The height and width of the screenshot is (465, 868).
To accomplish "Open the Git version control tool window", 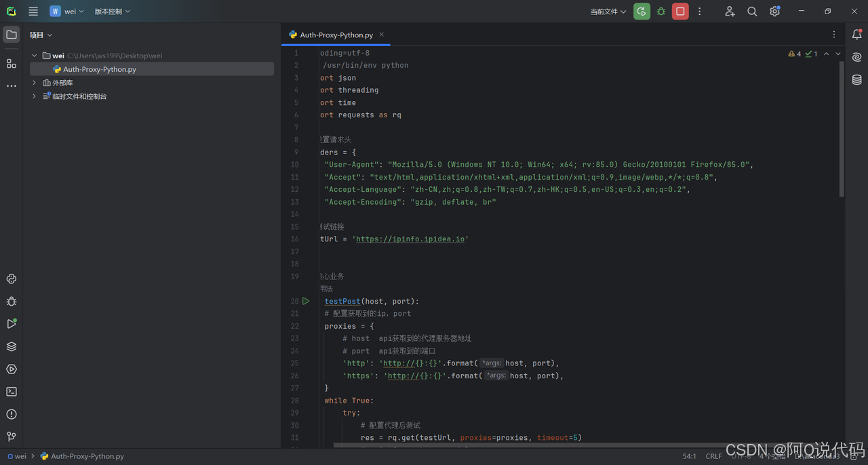I will [x=12, y=437].
